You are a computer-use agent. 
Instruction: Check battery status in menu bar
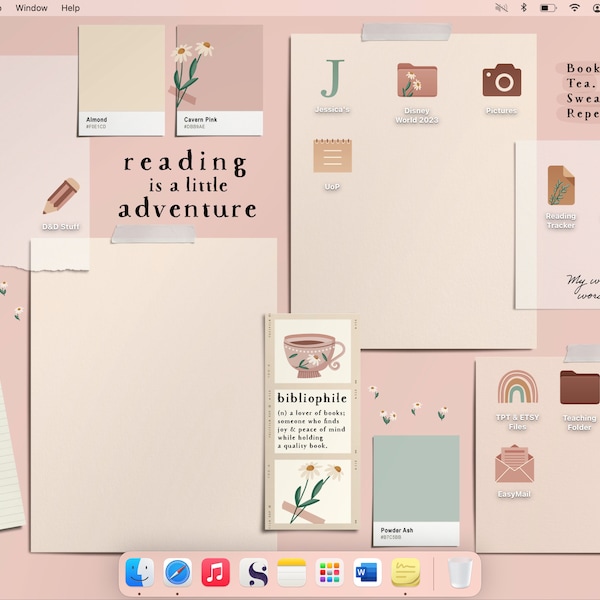click(548, 8)
